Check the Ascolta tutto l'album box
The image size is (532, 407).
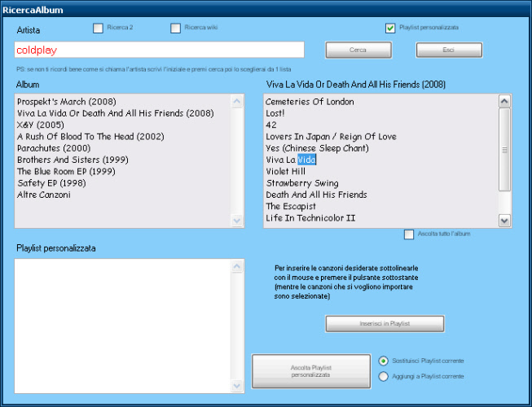click(x=409, y=234)
